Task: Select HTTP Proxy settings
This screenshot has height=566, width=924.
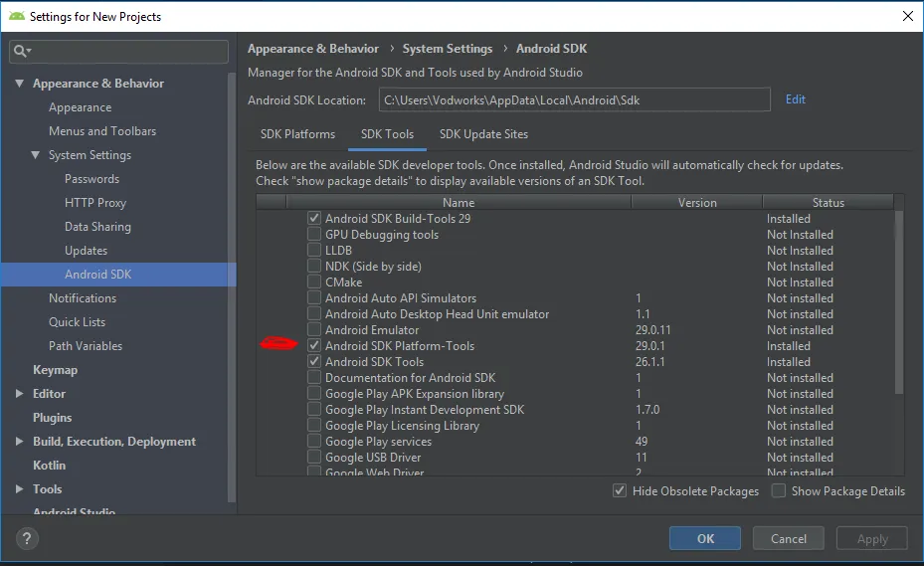Action: click(x=95, y=203)
